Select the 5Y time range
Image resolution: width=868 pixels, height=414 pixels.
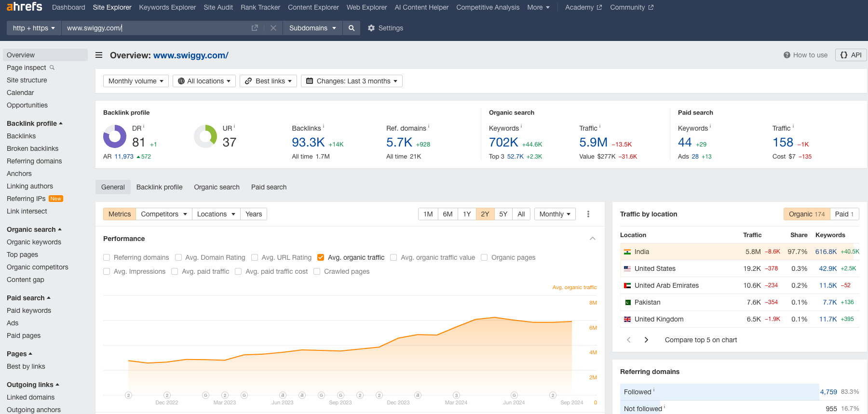pyautogui.click(x=503, y=214)
